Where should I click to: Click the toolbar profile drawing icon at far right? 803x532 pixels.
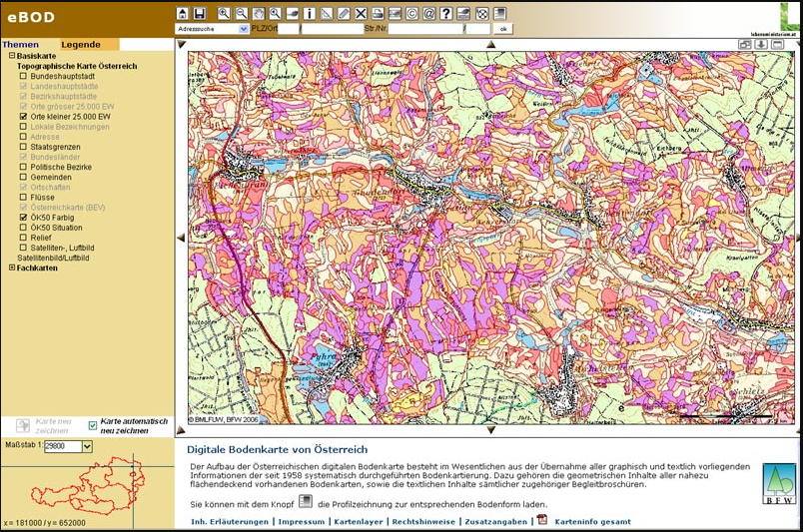499,13
